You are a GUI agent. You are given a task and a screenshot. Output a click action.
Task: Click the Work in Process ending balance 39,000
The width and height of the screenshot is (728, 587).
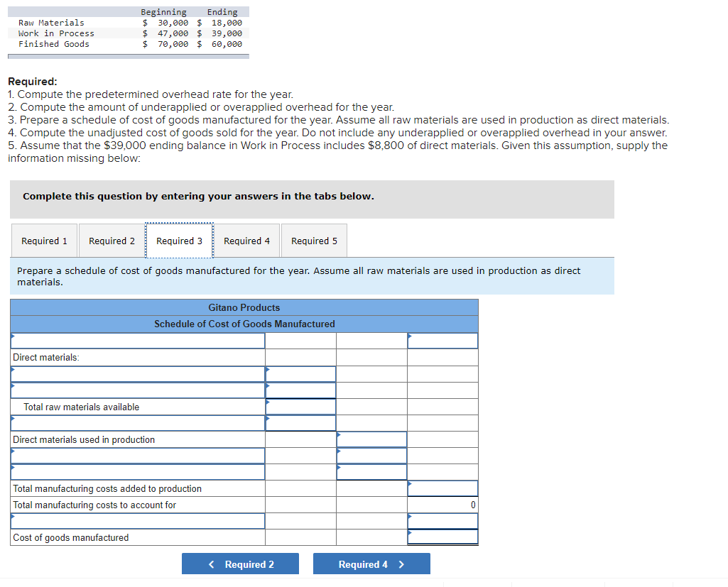click(227, 33)
